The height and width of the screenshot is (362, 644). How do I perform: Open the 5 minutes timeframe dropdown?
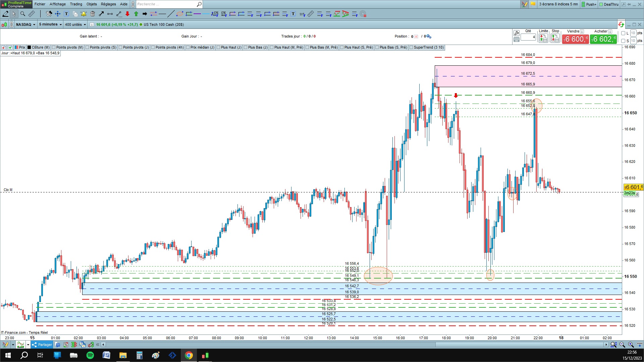[50, 24]
